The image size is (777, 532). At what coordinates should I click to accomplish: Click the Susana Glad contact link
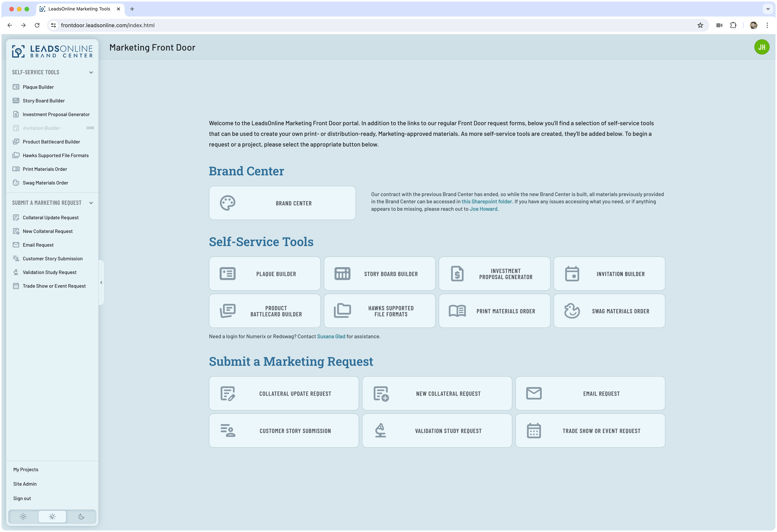tap(331, 336)
